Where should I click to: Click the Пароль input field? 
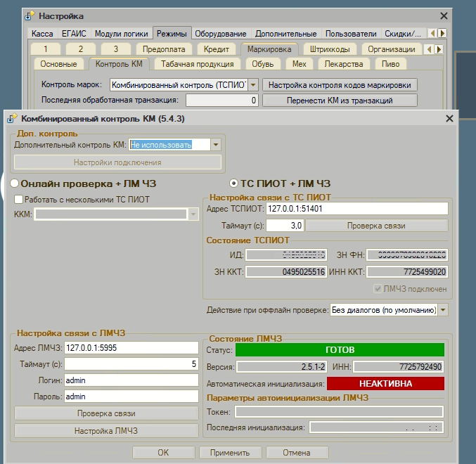pos(131,397)
